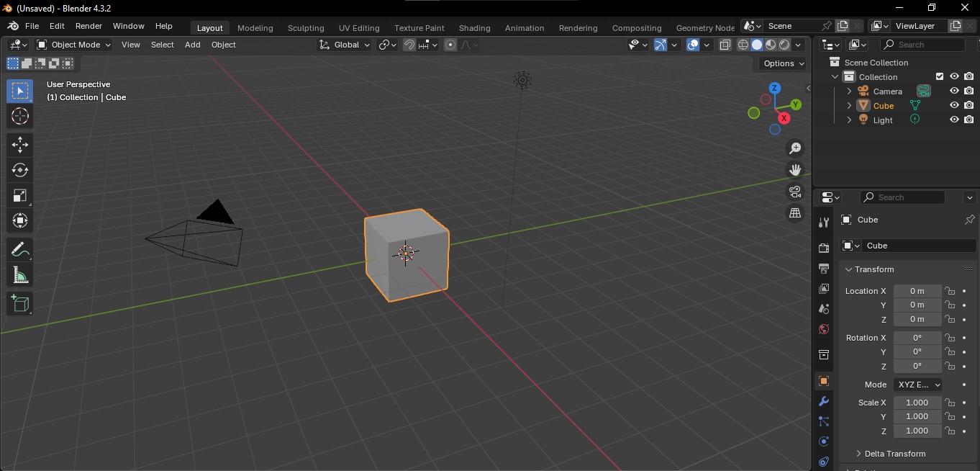
Task: Toggle Collection exclude checkbox in outliner
Action: click(x=940, y=76)
